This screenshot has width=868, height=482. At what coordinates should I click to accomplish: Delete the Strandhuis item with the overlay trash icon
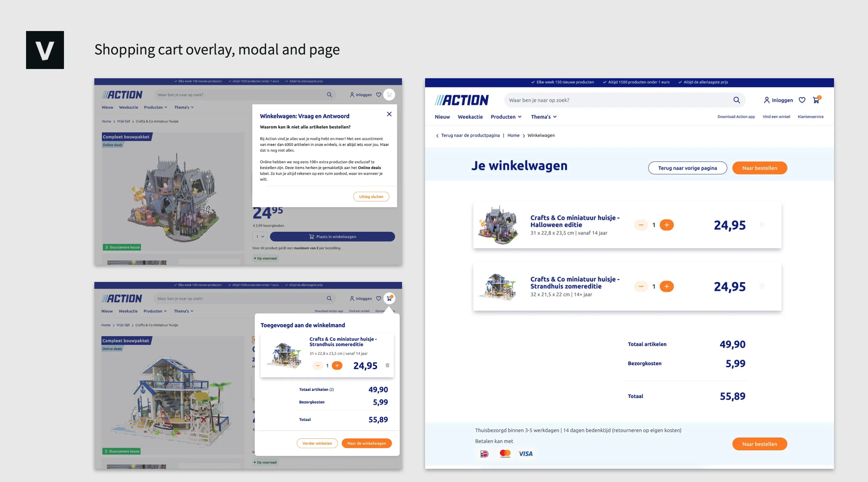click(387, 365)
